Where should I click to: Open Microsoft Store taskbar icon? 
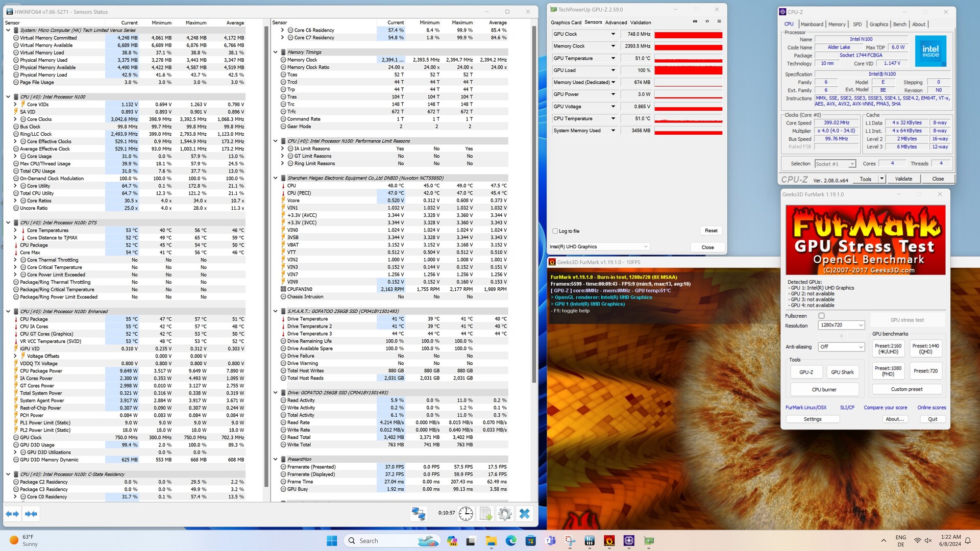(x=531, y=541)
